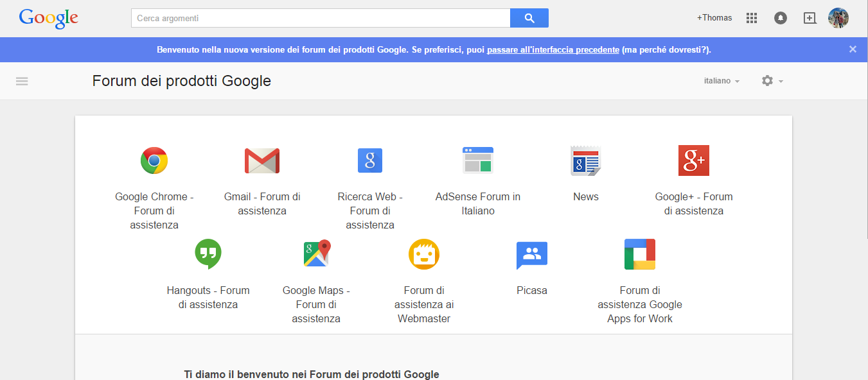Open 'Gmail - Forum di assistenza' link

(262, 203)
